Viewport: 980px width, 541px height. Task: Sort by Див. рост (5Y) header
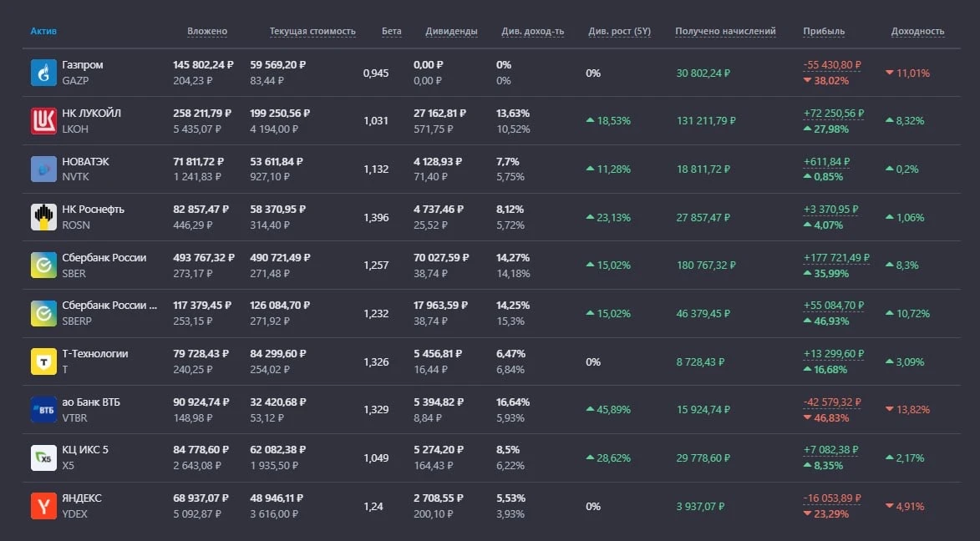(619, 31)
